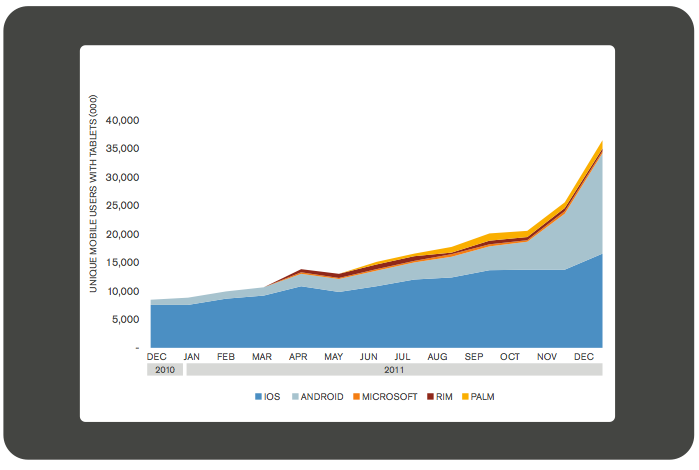The width and height of the screenshot is (699, 470).
Task: Select the ANDROID legend label
Action: 322,396
